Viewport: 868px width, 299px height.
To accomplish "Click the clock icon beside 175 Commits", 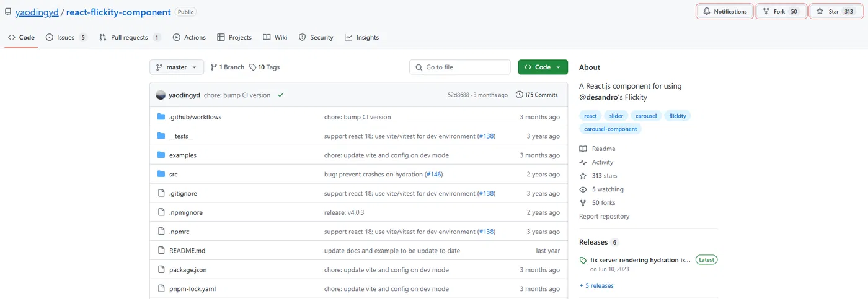I will [519, 95].
